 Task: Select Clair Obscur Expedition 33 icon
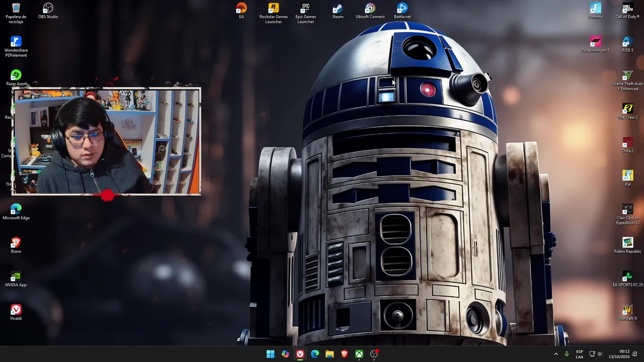(628, 214)
